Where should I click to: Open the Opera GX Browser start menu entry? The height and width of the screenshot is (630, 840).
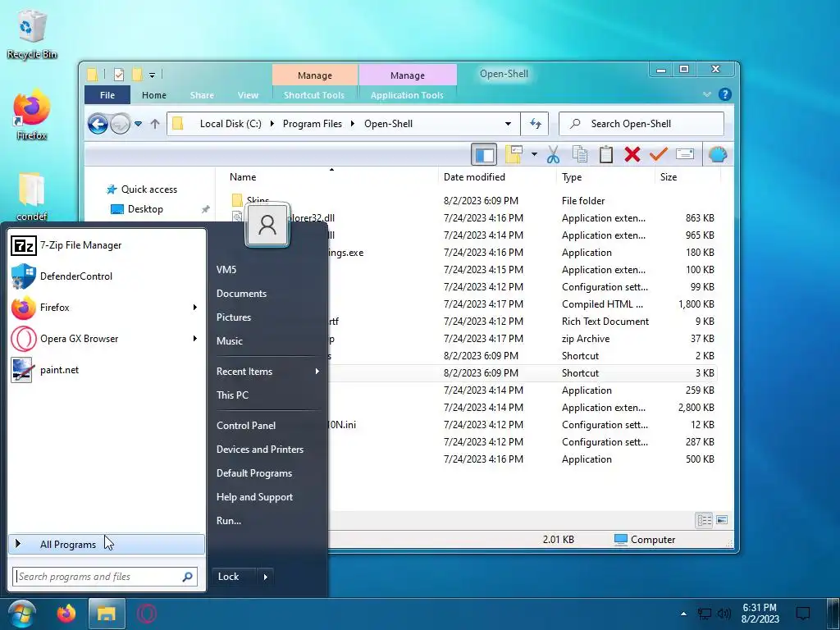[107, 339]
